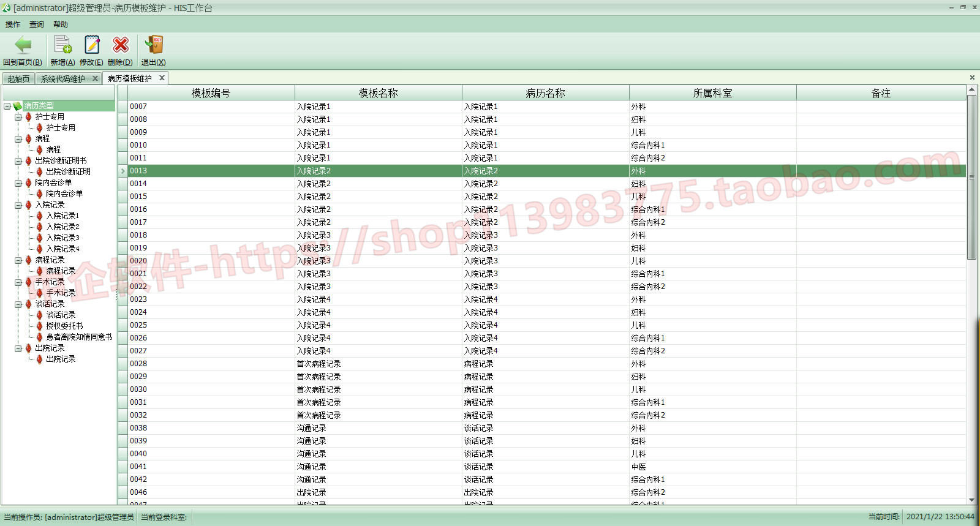Image resolution: width=980 pixels, height=526 pixels.
Task: Sort by the 模板编号 column header
Action: coord(211,93)
